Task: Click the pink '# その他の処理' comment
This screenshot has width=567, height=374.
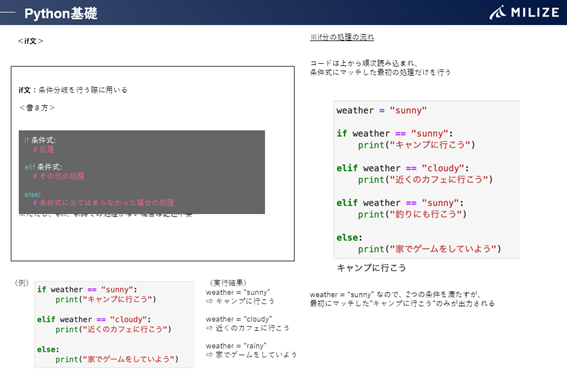Action: click(58, 176)
